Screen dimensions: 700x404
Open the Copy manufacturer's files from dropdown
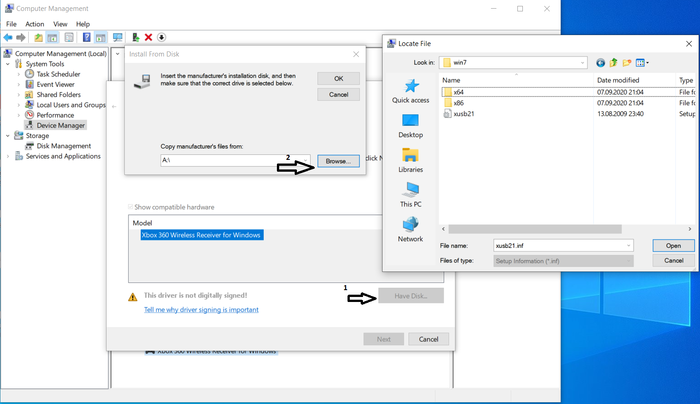pos(305,160)
